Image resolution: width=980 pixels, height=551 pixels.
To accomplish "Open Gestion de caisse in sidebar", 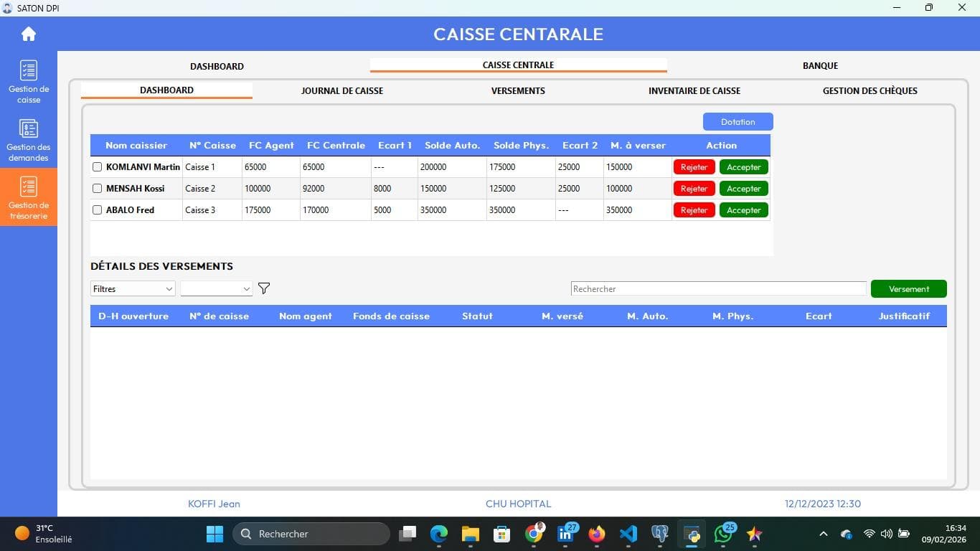I will pos(29,81).
